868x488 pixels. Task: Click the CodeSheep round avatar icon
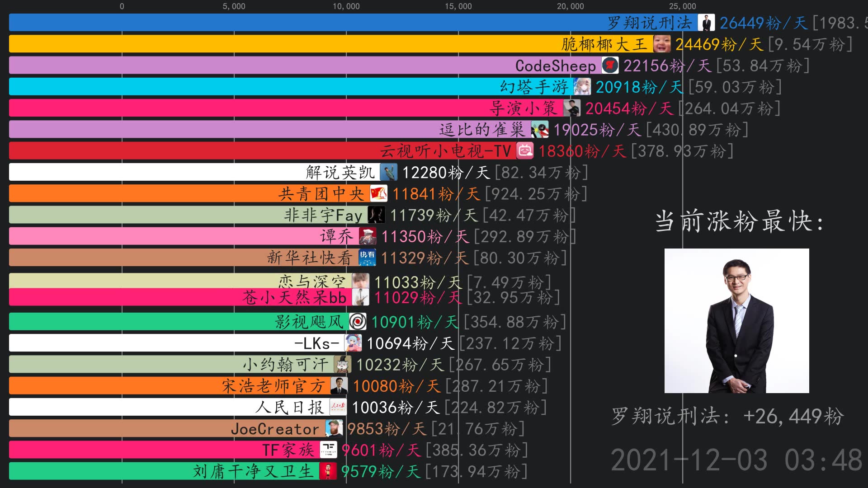(610, 66)
